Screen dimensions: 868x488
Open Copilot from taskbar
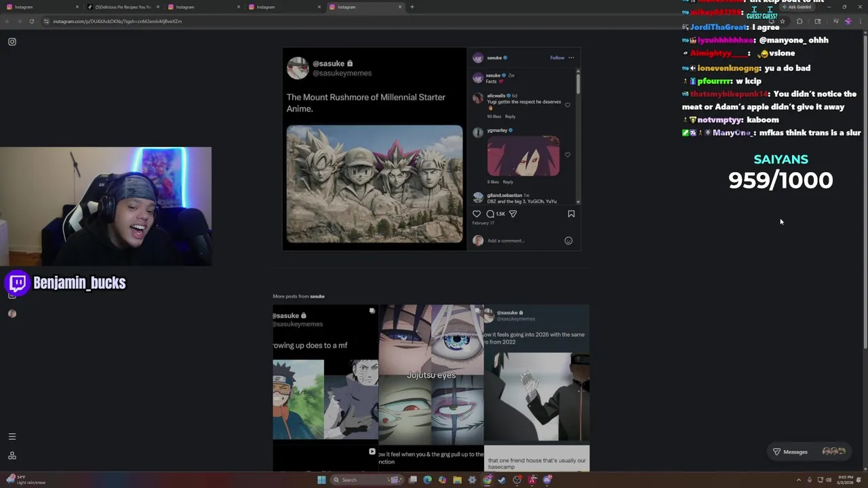442,480
